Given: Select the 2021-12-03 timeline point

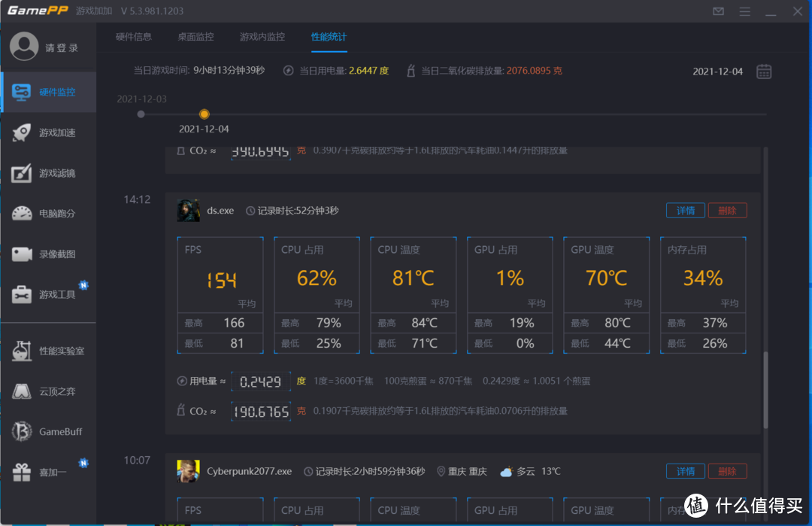Looking at the screenshot, I should 141,114.
